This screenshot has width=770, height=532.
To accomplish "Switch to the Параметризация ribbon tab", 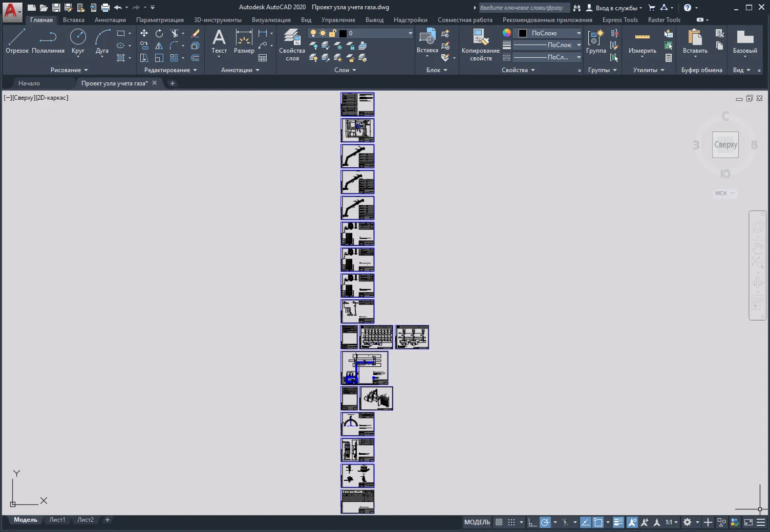I will click(x=160, y=20).
